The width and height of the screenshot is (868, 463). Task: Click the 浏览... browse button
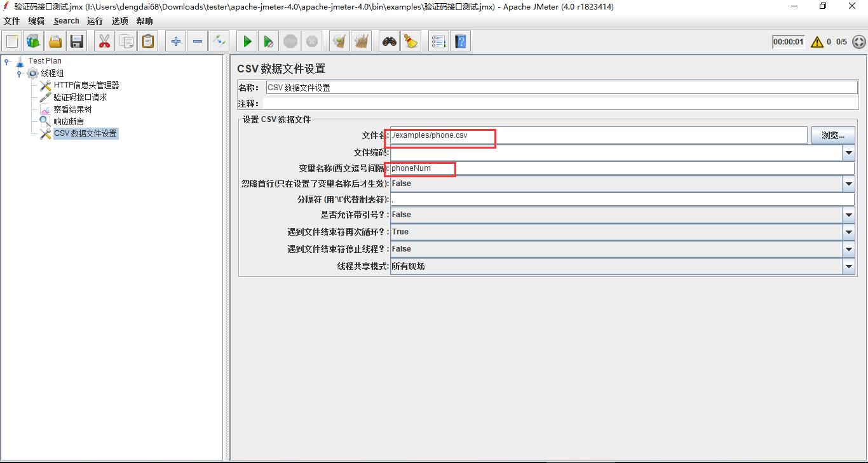[832, 135]
